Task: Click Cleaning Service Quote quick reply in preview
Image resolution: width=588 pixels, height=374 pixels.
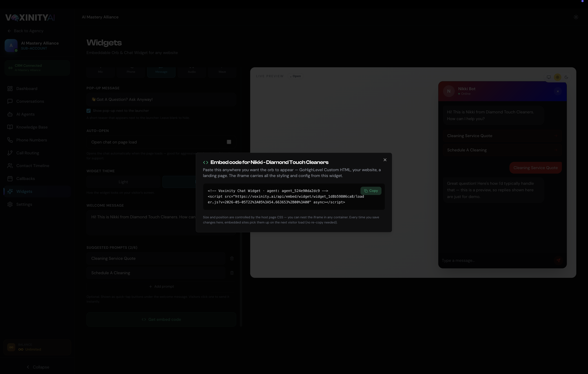Action: 502,136
